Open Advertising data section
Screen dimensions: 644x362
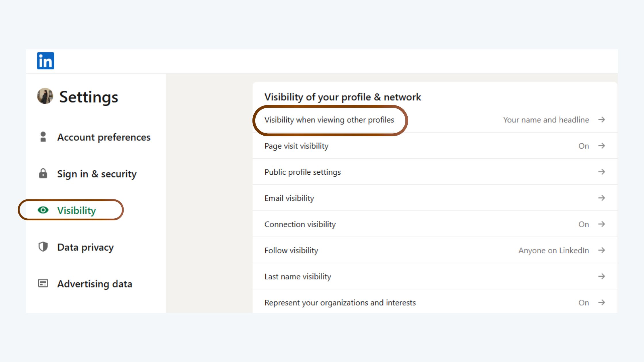point(95,284)
